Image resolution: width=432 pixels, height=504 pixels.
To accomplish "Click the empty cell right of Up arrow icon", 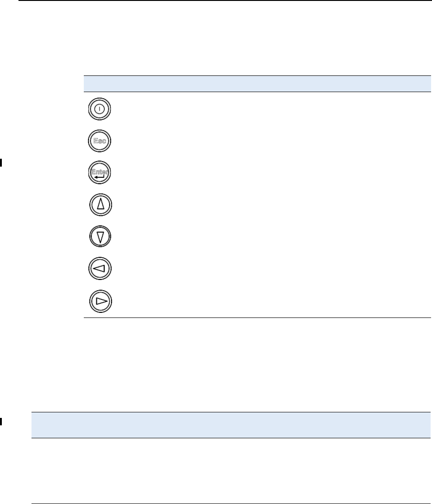I will pyautogui.click(x=269, y=205).
